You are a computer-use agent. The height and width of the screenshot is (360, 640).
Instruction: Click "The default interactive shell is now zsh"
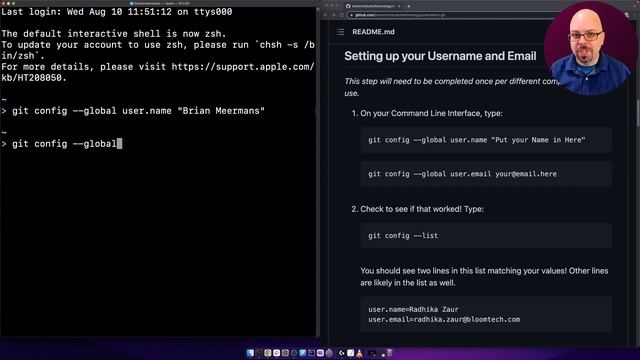pyautogui.click(x=114, y=34)
